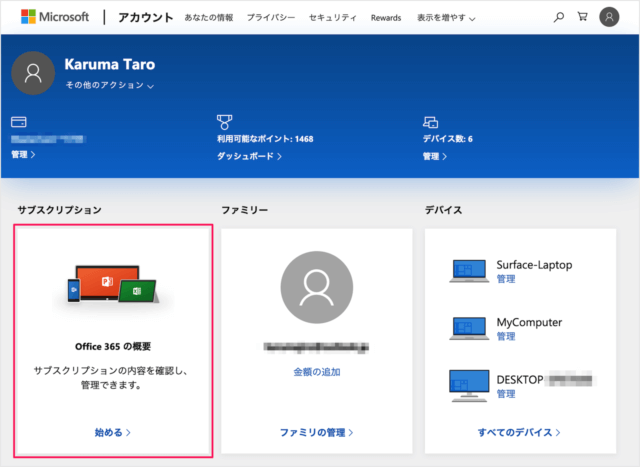Open あなたの情報 tab
Image resolution: width=640 pixels, height=467 pixels.
coord(209,18)
